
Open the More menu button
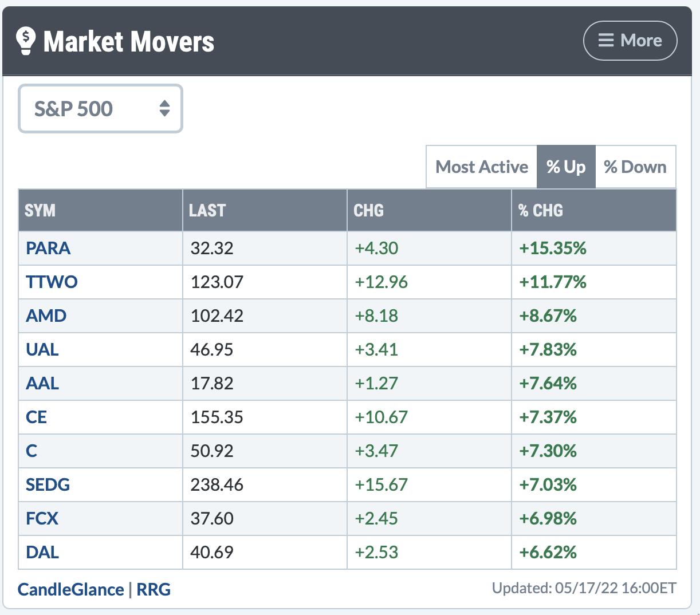click(x=630, y=41)
